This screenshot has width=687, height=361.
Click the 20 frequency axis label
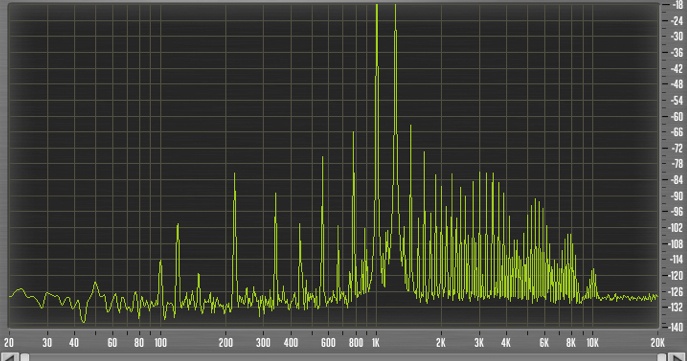[9, 343]
